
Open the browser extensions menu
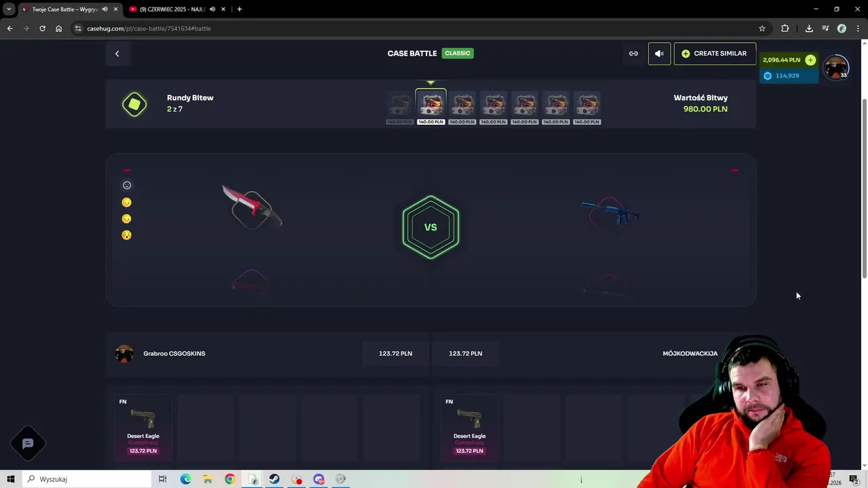point(785,28)
